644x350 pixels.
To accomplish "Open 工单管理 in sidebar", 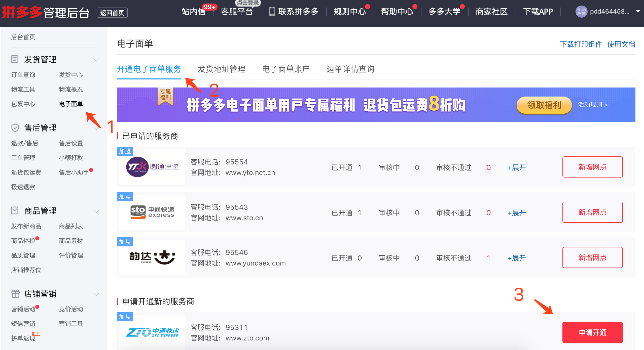I will [23, 158].
